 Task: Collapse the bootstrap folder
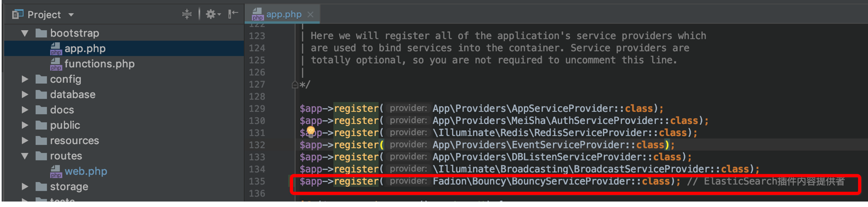pos(25,33)
